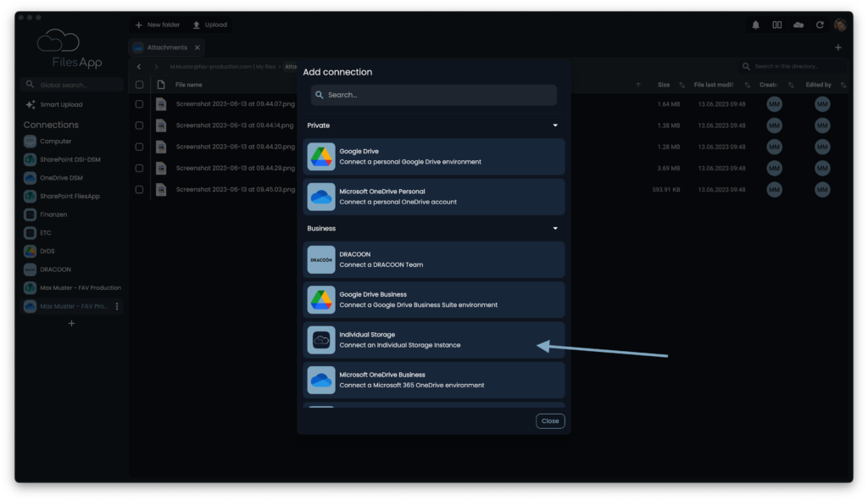Click the 1.64 MB size cell
Image resolution: width=868 pixels, height=501 pixels.
(669, 104)
